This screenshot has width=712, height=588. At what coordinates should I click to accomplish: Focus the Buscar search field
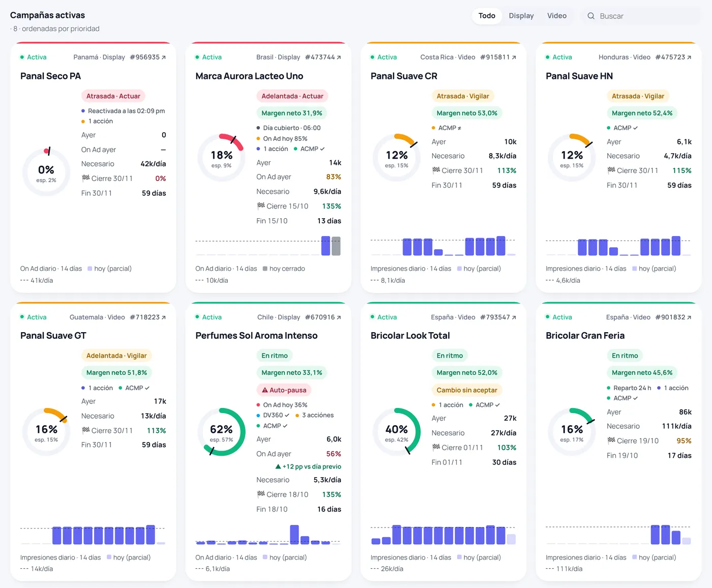(x=640, y=16)
